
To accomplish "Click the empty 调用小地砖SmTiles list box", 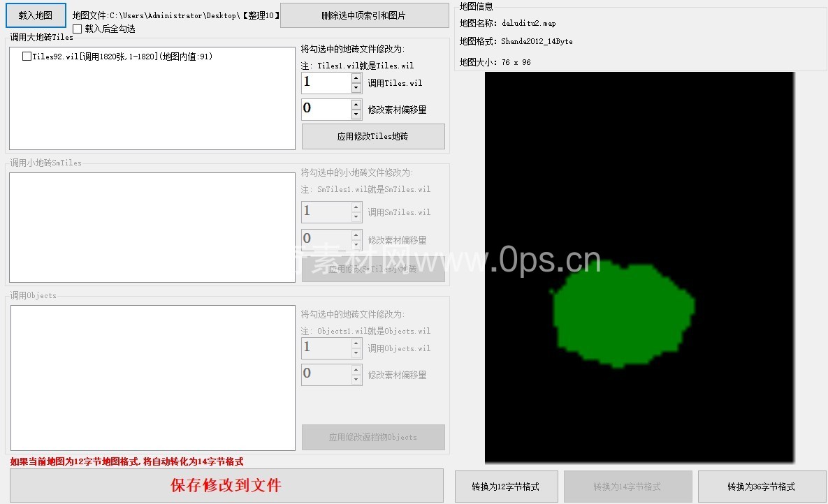I will click(152, 228).
